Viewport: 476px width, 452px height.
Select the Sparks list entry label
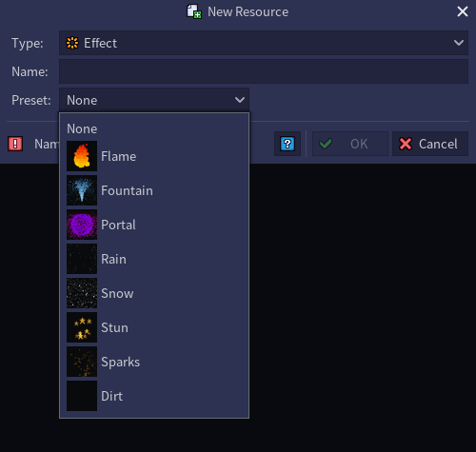click(121, 363)
